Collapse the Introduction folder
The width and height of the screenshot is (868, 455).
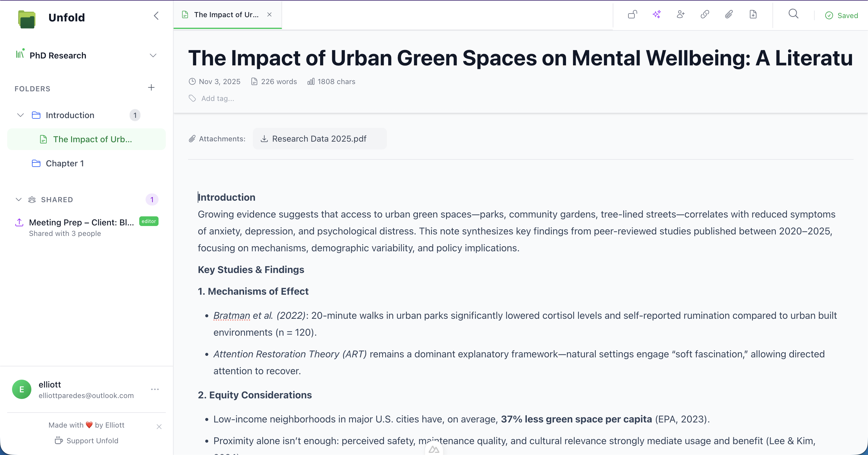[x=20, y=115]
